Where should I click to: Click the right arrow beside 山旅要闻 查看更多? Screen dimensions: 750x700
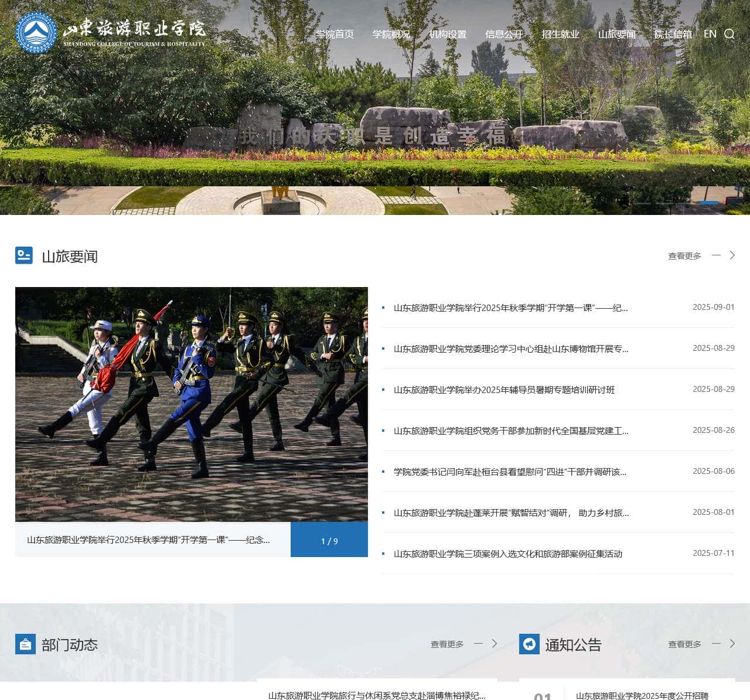click(x=732, y=255)
